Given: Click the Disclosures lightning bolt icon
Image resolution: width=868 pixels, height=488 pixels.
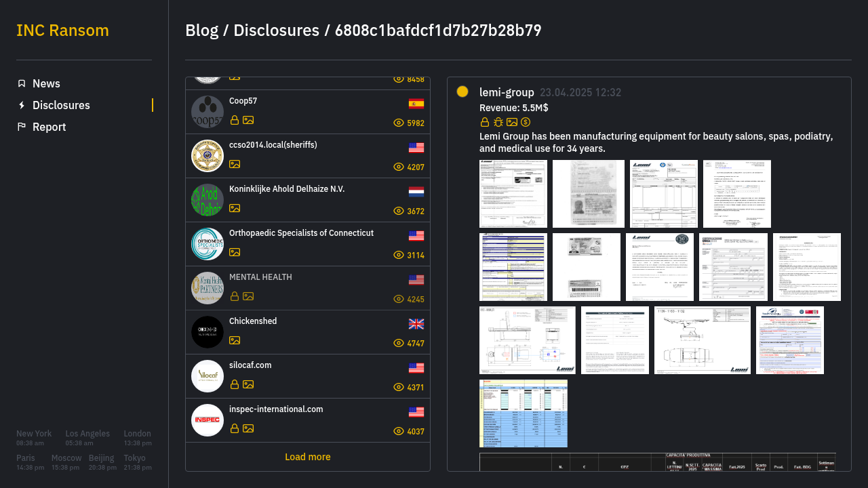Looking at the screenshot, I should pos(22,105).
